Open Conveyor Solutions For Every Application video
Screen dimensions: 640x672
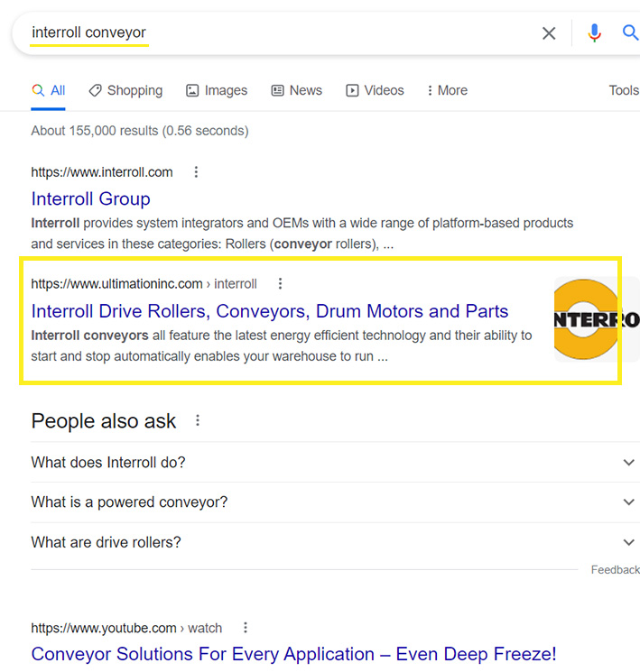tap(293, 654)
